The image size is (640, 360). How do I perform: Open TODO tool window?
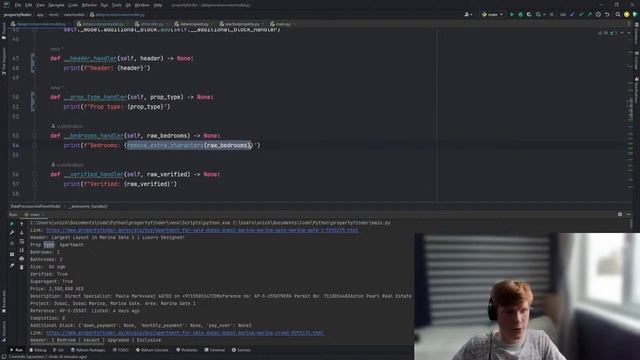(x=121, y=350)
